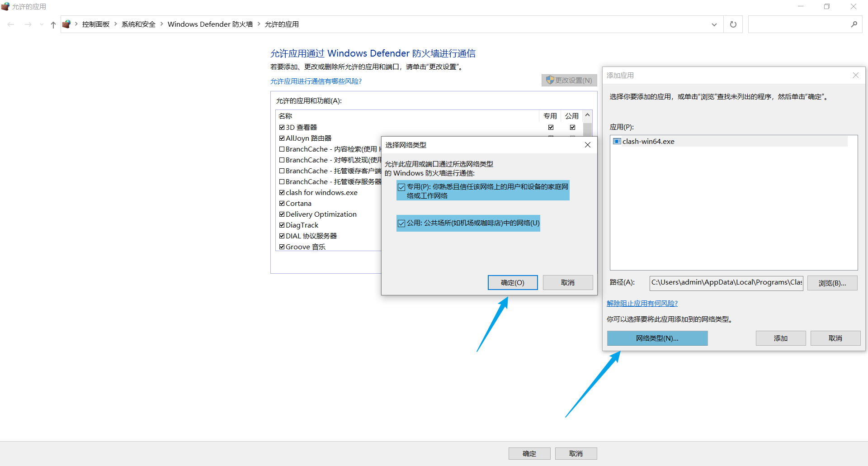Check the BranchCache - 托管缓存客户端 checkbox
The image size is (868, 466).
pyautogui.click(x=282, y=171)
